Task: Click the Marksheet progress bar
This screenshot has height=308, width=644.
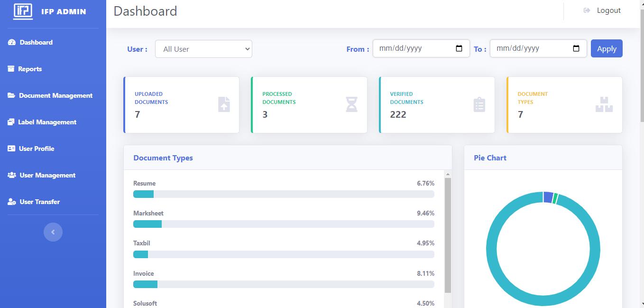Action: pyautogui.click(x=284, y=224)
